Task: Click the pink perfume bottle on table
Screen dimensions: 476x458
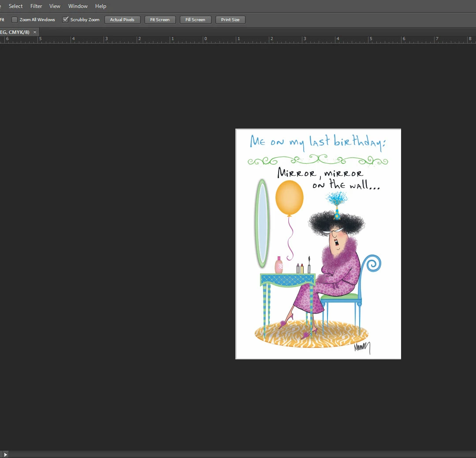Action: (x=279, y=265)
